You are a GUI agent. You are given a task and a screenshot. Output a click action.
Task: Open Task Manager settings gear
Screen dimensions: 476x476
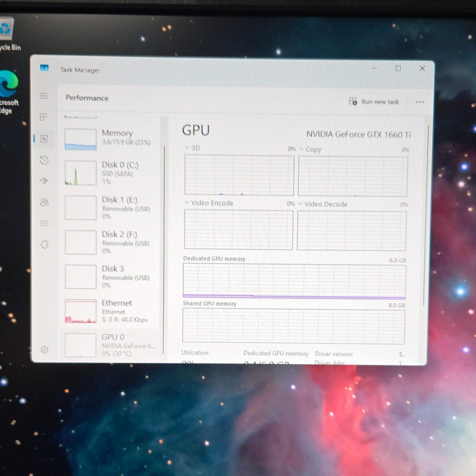[44, 349]
